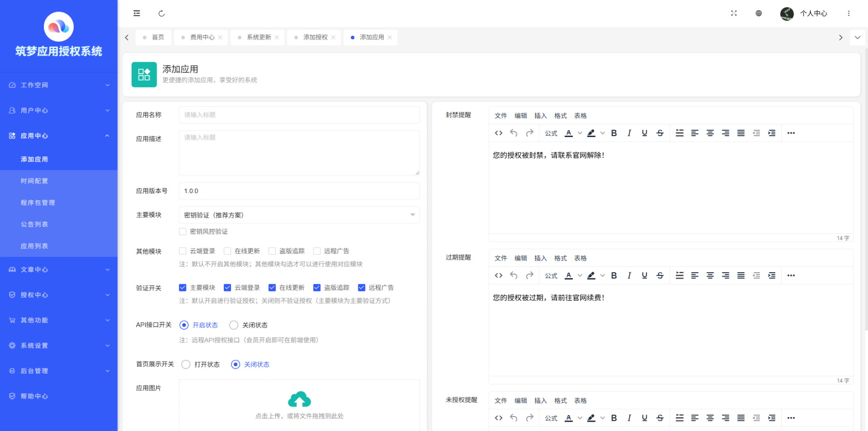
Task: Enable the 密钥风控验证 checkbox
Action: (183, 232)
